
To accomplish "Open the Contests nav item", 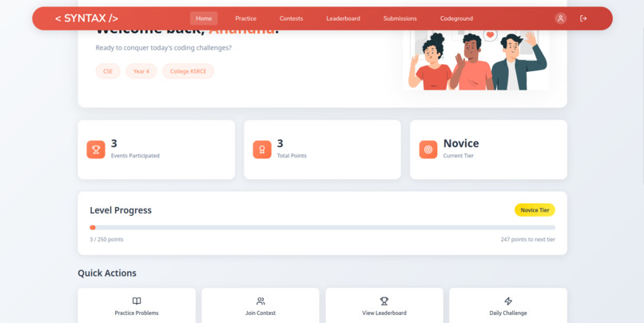I will 291,18.
